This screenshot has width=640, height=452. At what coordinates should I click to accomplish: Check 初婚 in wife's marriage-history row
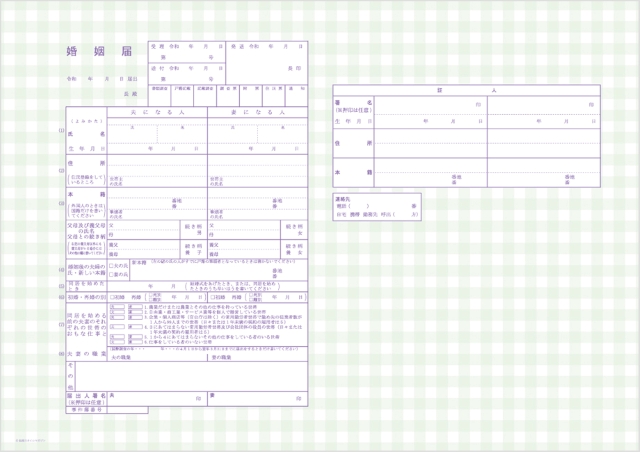pos(213,297)
